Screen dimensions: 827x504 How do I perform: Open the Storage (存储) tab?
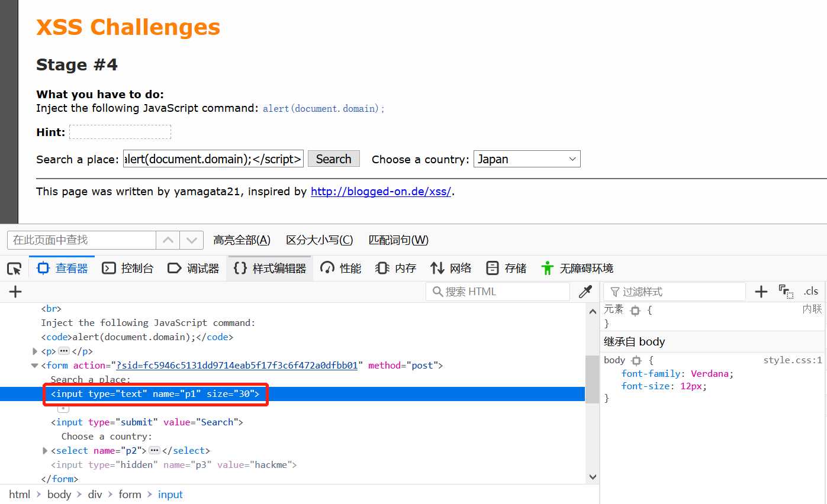506,269
